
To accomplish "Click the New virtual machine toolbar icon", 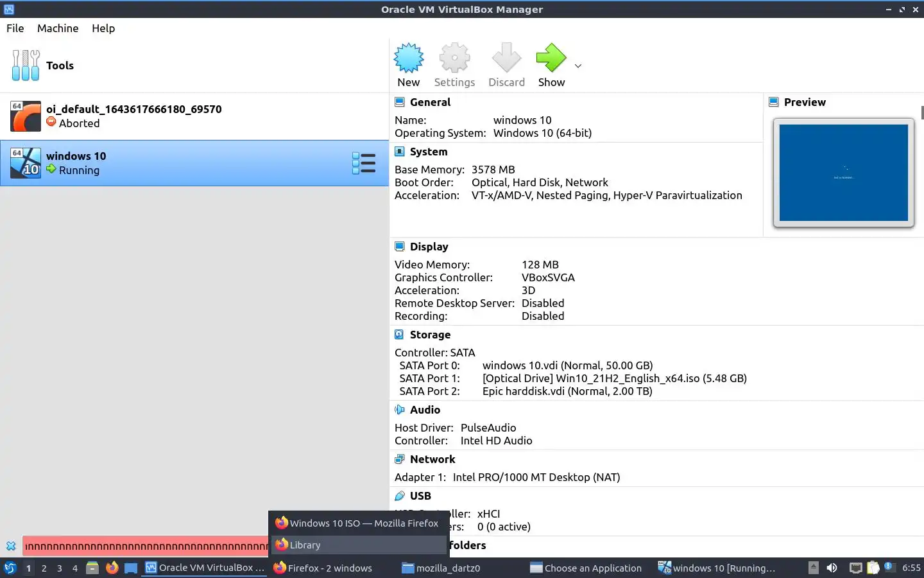I will tap(409, 58).
